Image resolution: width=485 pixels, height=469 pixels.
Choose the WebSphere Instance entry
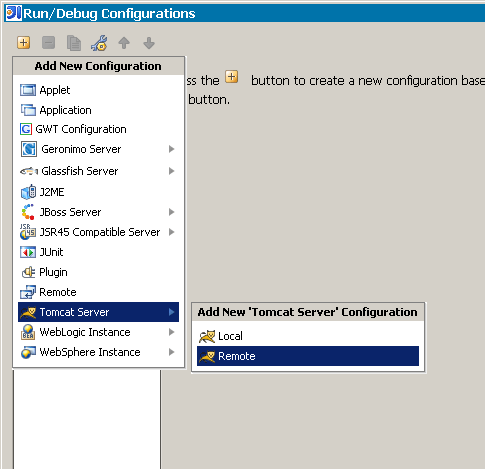click(x=98, y=352)
